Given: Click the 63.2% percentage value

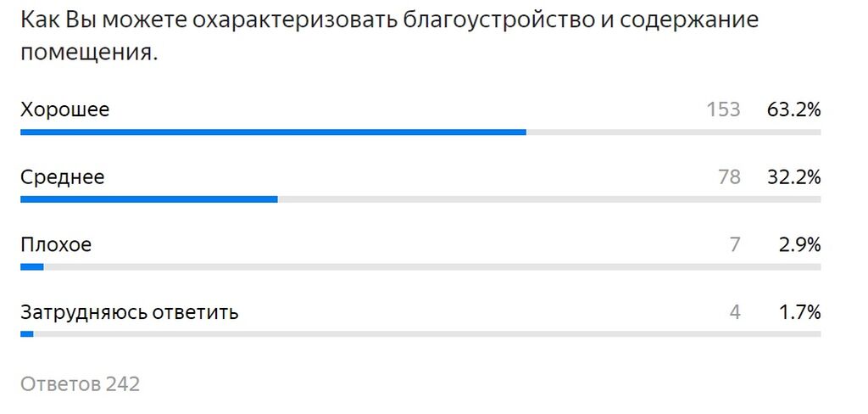Looking at the screenshot, I should [x=793, y=109].
